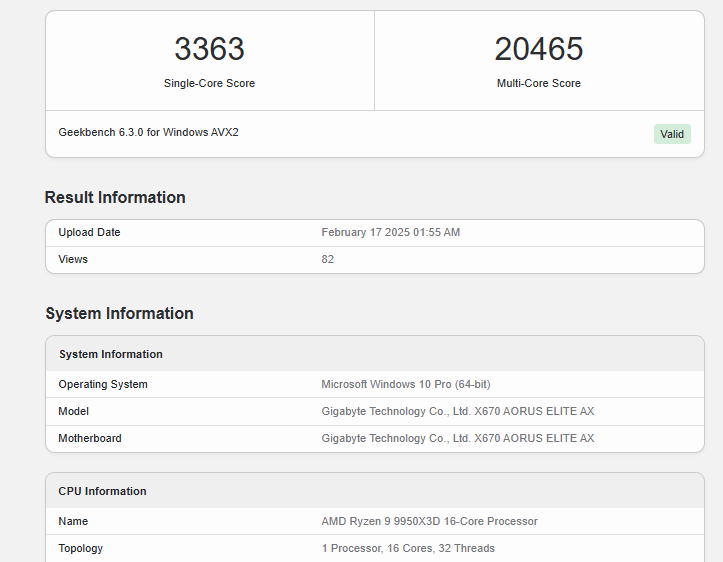Select the 16 Cores, 32 Threads topology value

[x=408, y=548]
